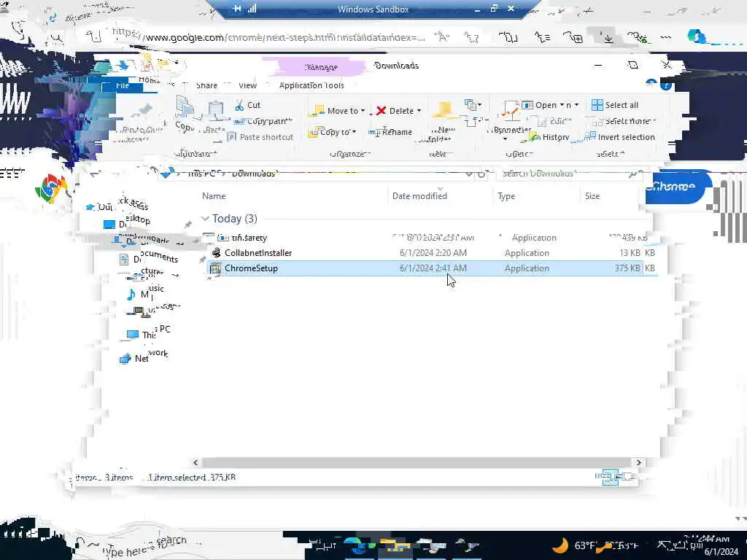This screenshot has height=560, width=747.
Task: Open the Delete dropdown arrow
Action: coord(419,111)
